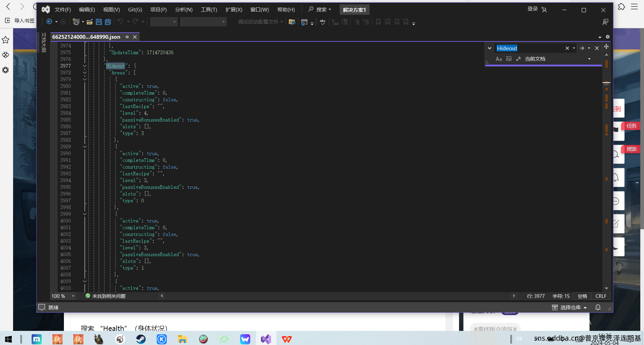Collapse the Hideout node on line 3977
Screen dimensions: 644x345
coord(85,66)
